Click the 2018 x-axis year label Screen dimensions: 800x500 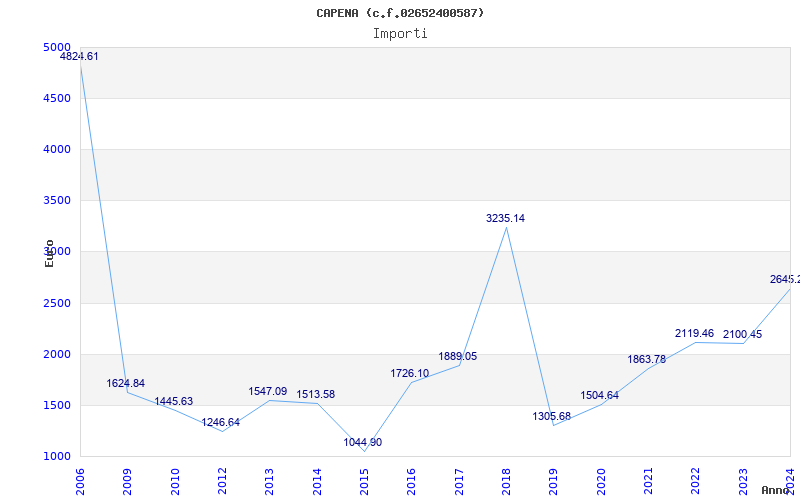click(x=506, y=482)
